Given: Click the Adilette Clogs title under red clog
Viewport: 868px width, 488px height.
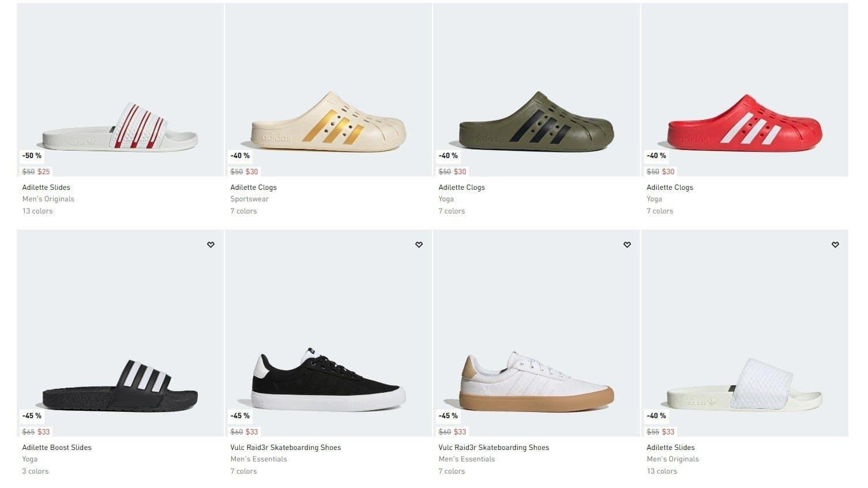Looking at the screenshot, I should coord(670,187).
